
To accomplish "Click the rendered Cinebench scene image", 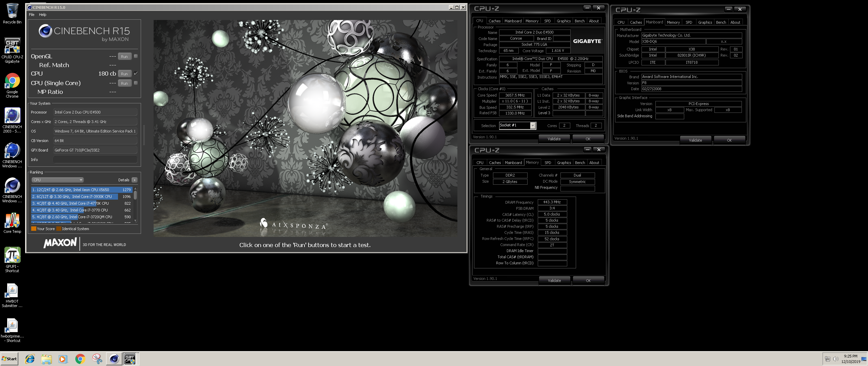I will pos(305,128).
